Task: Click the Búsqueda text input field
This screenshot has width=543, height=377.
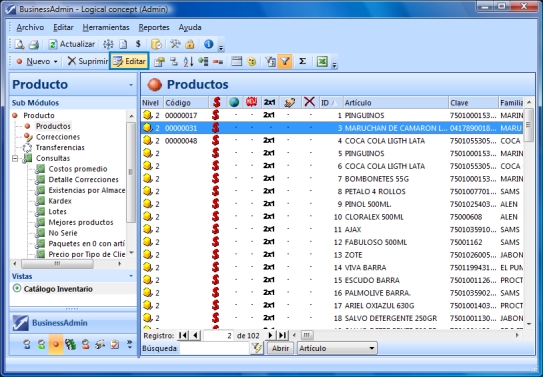Action: pos(215,348)
